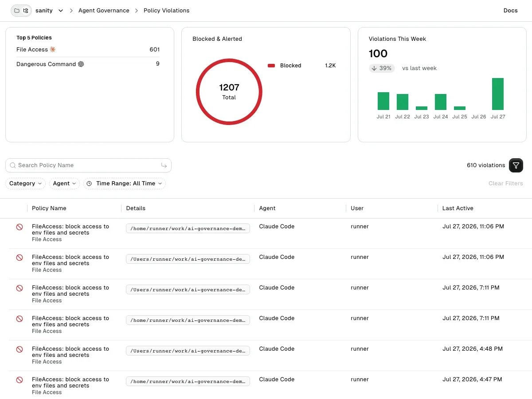Sort by the Agent column header
This screenshot has width=532, height=399.
coord(267,208)
